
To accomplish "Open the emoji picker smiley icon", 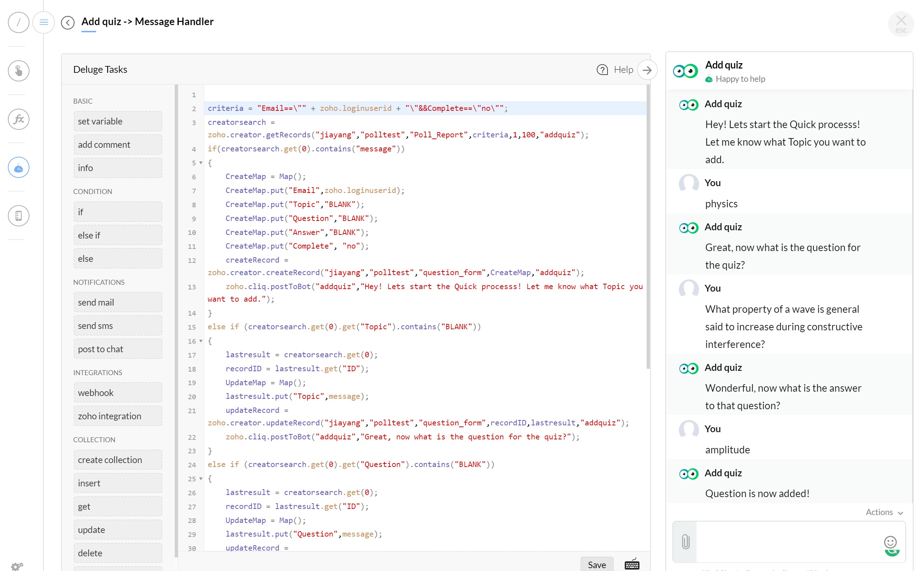I will 890,542.
